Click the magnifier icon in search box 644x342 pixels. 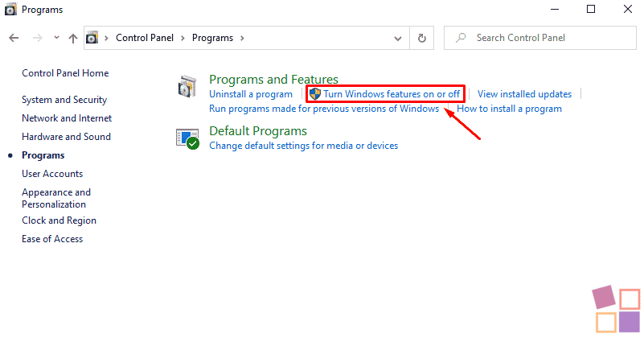[461, 38]
